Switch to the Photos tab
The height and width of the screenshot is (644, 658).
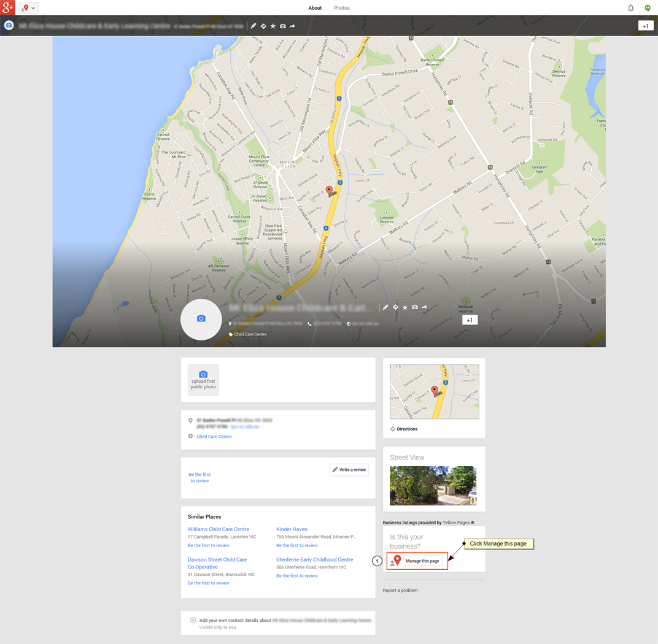(x=342, y=8)
